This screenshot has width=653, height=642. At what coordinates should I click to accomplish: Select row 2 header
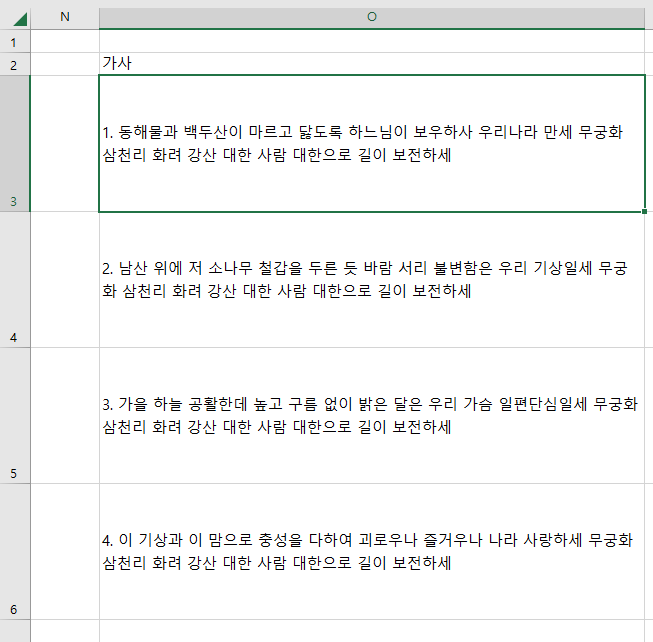coord(15,64)
